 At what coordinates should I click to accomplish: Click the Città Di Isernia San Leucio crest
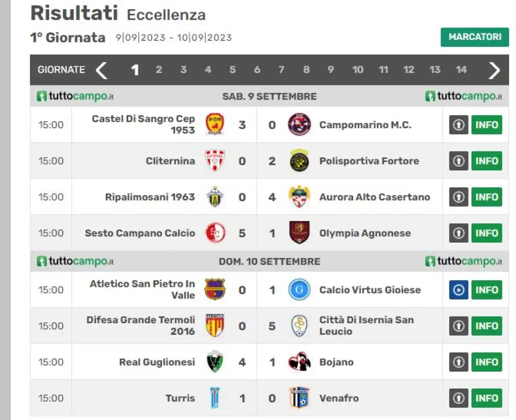(x=299, y=326)
